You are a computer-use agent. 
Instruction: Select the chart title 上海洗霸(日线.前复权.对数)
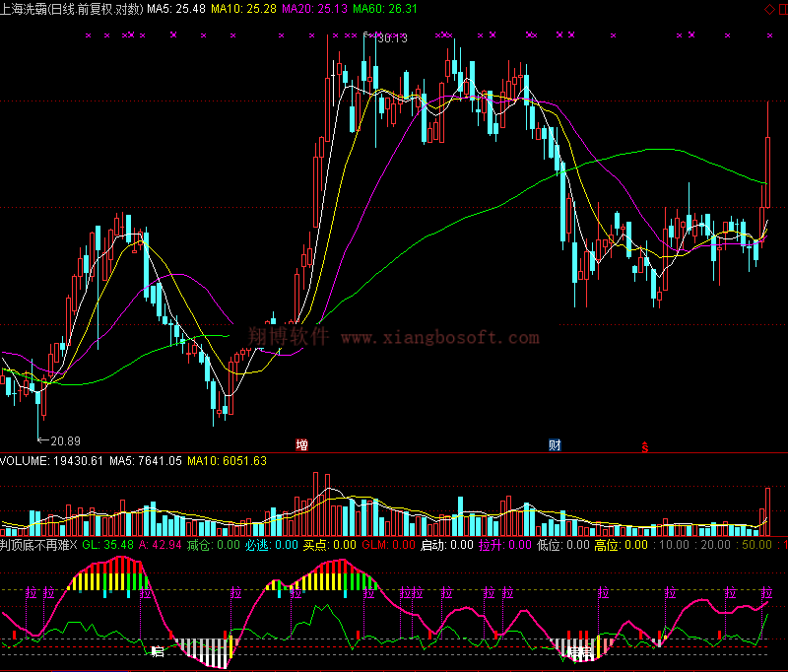click(72, 9)
